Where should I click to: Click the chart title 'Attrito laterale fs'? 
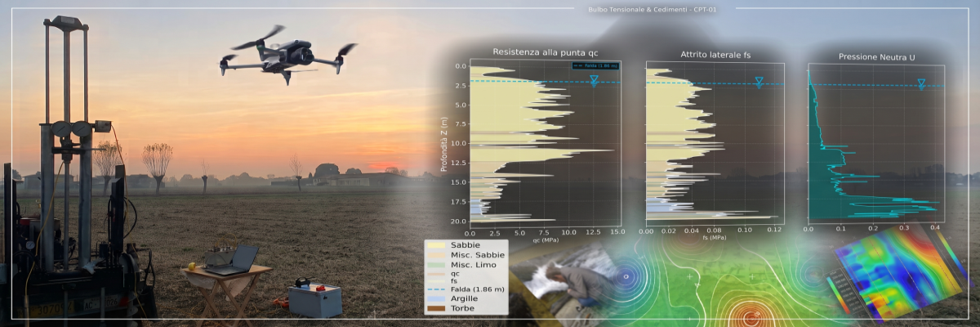coord(715,55)
